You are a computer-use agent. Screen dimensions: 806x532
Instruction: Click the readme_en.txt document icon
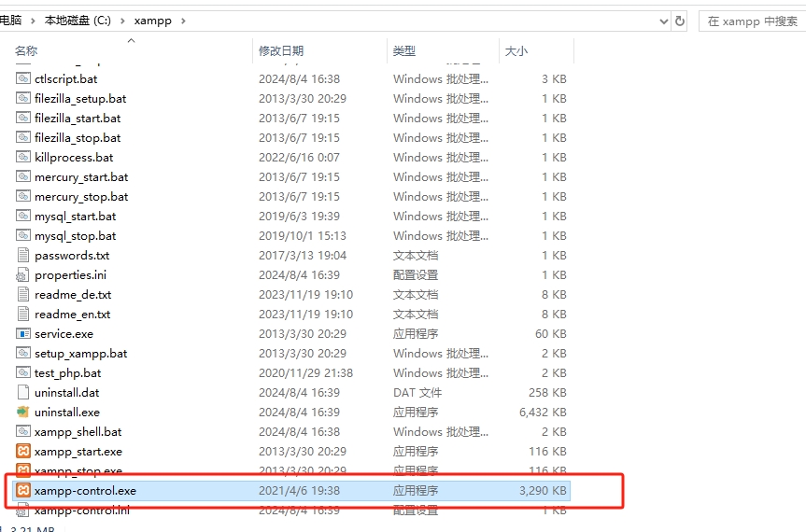[x=23, y=314]
